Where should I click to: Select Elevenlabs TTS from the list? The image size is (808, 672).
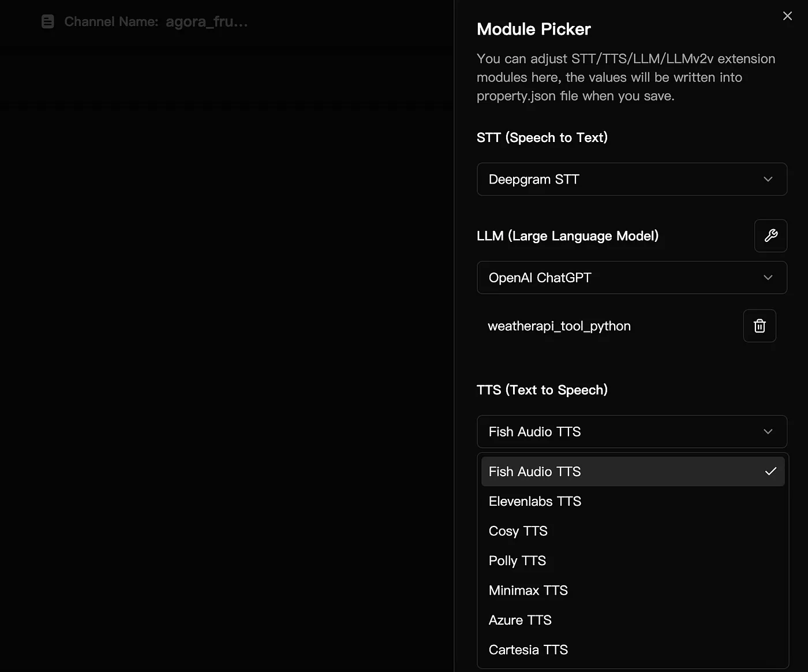point(535,501)
